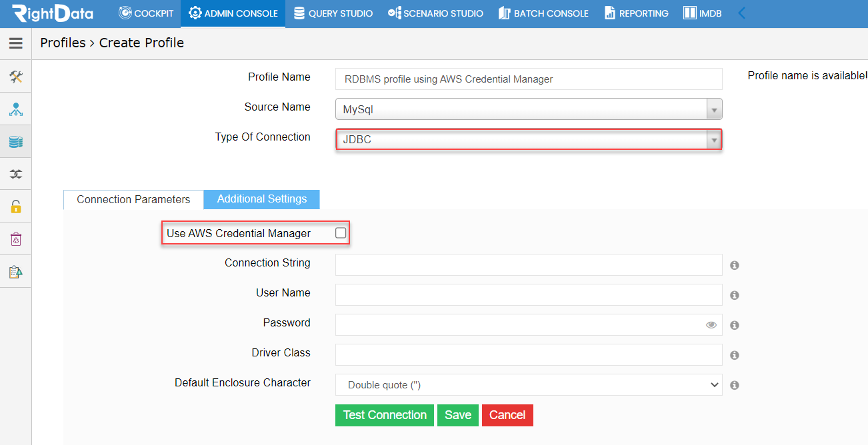Open the padlock sidebar icon
Screen dimensions: 868x445
click(16, 207)
